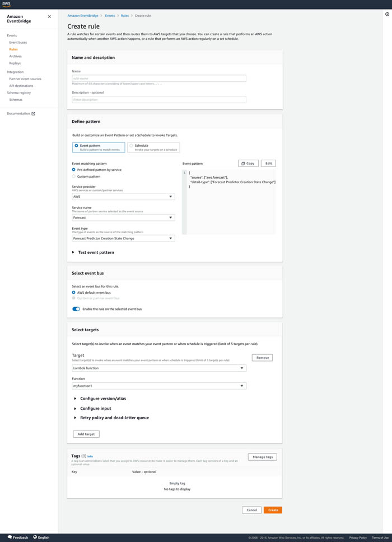Click the Integration sidebar heading

pyautogui.click(x=15, y=72)
